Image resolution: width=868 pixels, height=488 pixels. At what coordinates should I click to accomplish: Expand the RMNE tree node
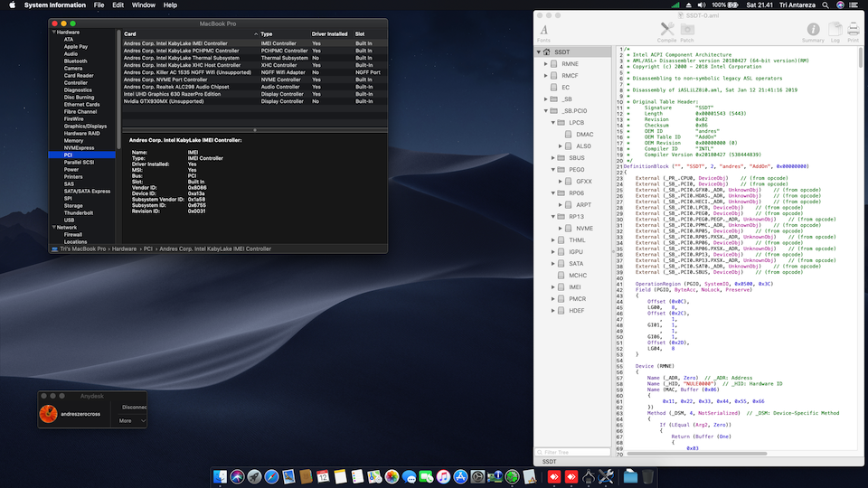(546, 63)
